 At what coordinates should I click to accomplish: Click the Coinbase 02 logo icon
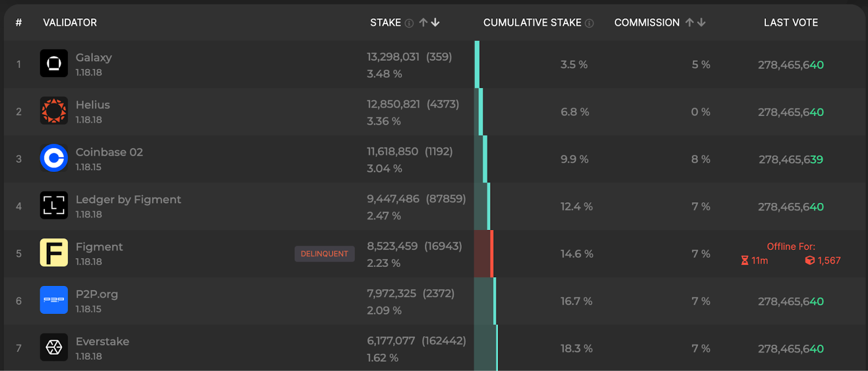(54, 158)
